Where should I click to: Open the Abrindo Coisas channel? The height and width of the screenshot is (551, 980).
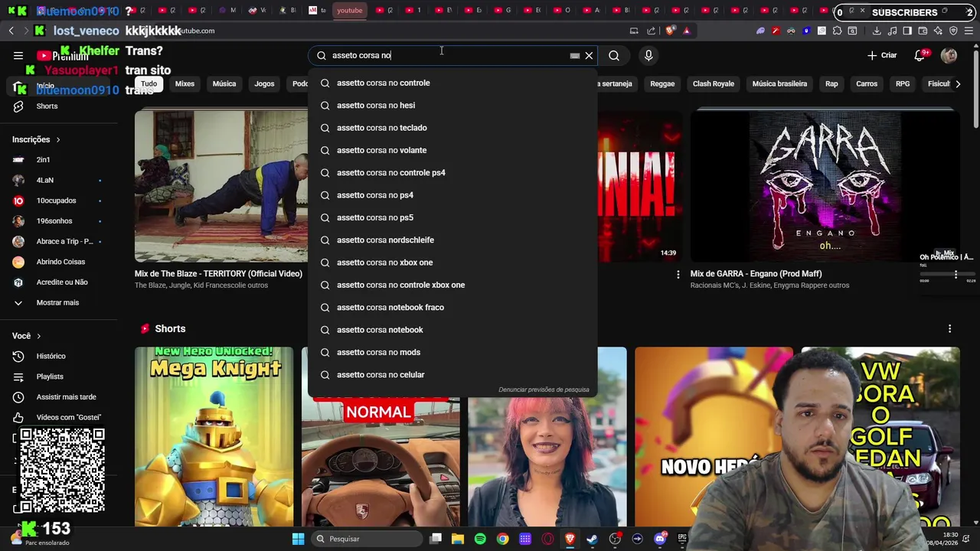click(x=60, y=262)
